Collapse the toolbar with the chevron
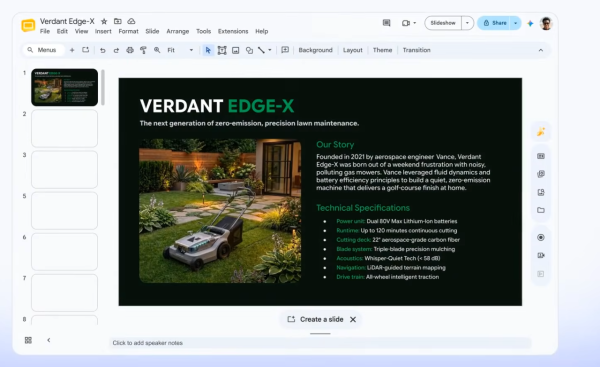600x367 pixels. [541, 50]
